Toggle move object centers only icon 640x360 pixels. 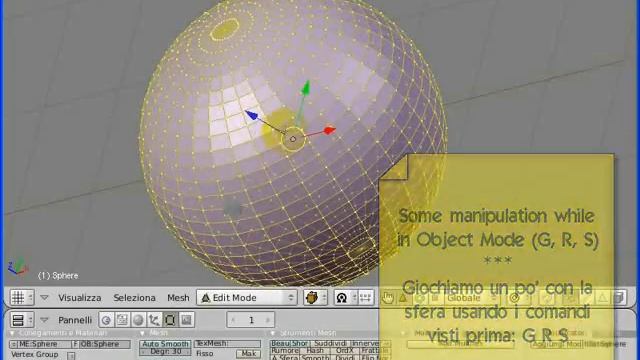[x=366, y=298]
